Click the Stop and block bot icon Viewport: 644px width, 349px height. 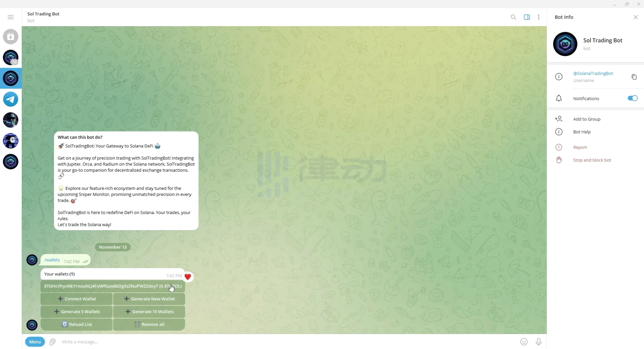pyautogui.click(x=559, y=159)
